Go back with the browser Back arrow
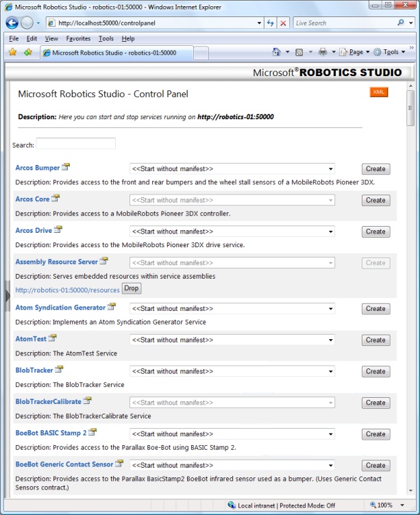This screenshot has height=515, width=420. (12, 23)
